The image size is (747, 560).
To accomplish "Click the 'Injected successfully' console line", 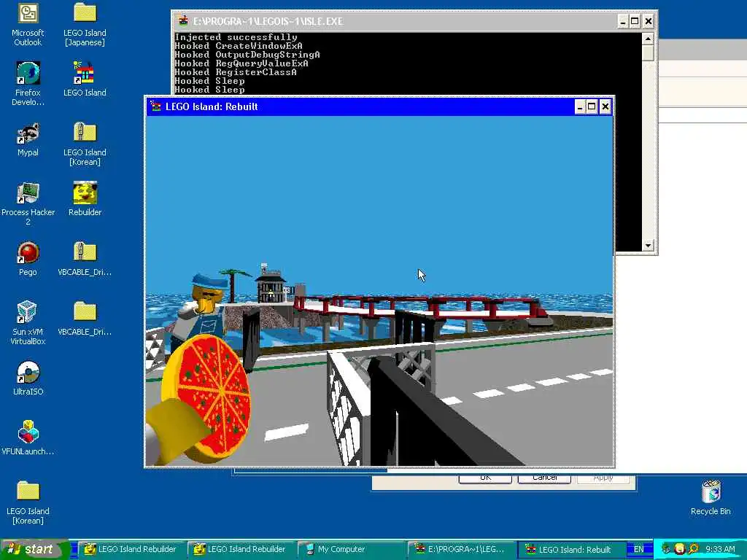I will 236,36.
